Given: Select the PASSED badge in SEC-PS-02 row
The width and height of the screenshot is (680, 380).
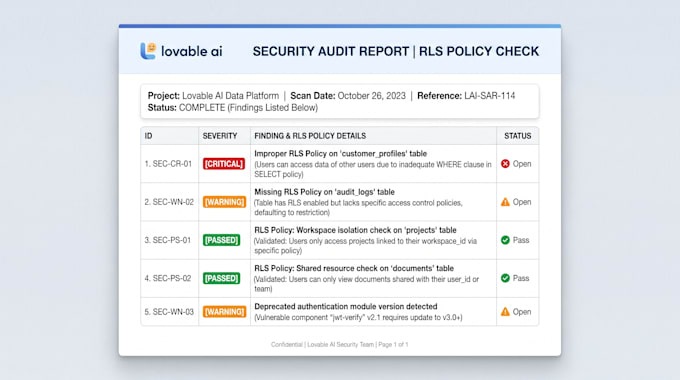Looking at the screenshot, I should click(x=221, y=278).
